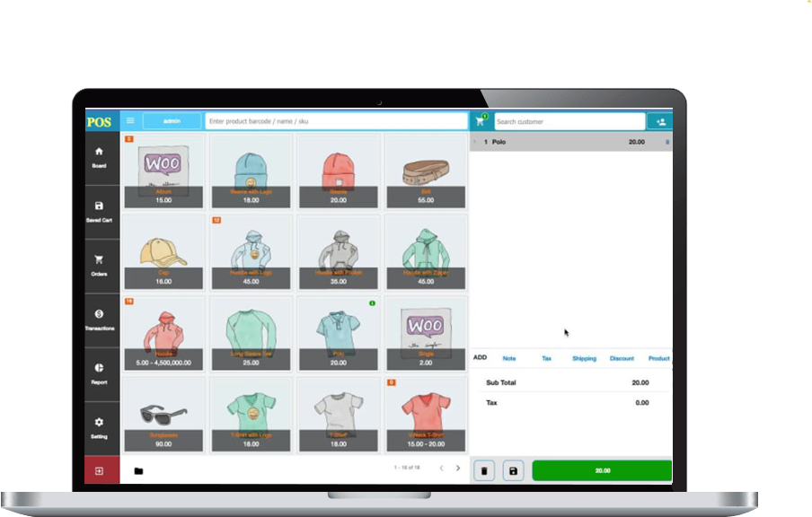Screen dimensions: 812x517
Task: Click the add customer icon
Action: pyautogui.click(x=660, y=121)
